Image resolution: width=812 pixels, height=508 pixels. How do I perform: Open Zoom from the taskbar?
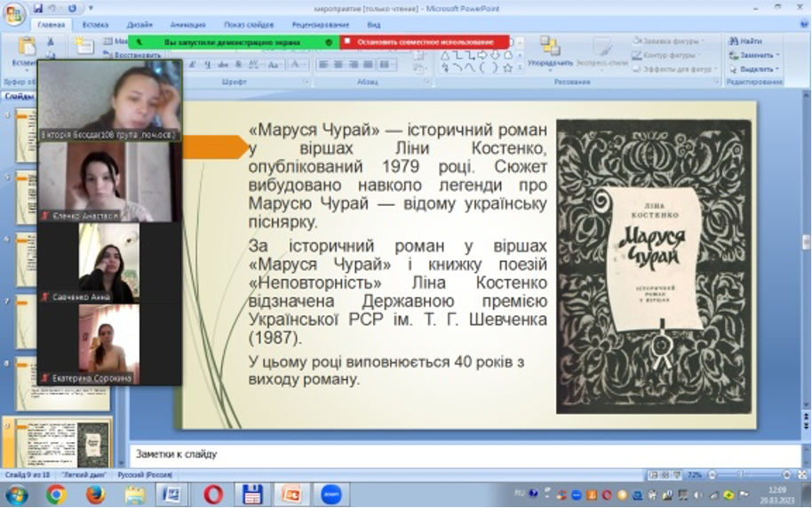coord(330,494)
